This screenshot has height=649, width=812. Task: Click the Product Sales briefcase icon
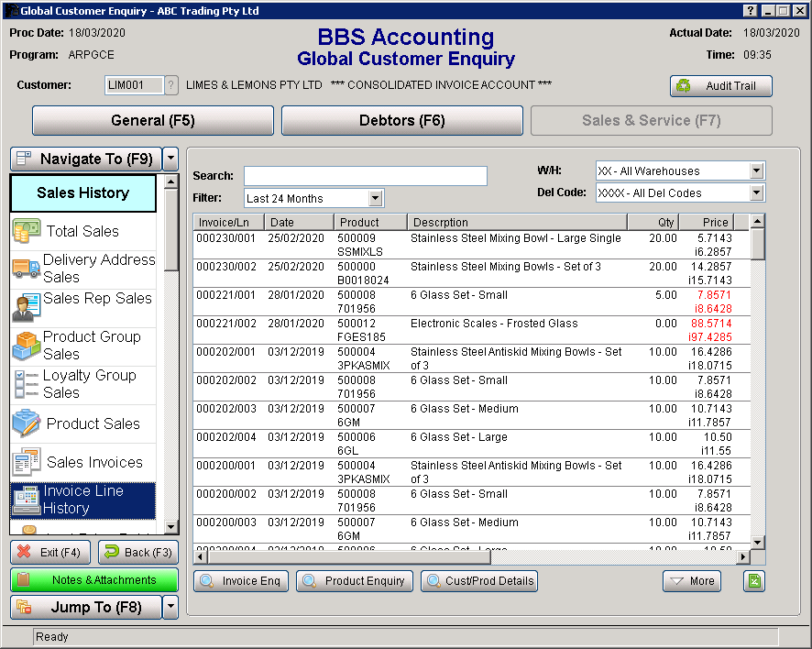(x=27, y=423)
